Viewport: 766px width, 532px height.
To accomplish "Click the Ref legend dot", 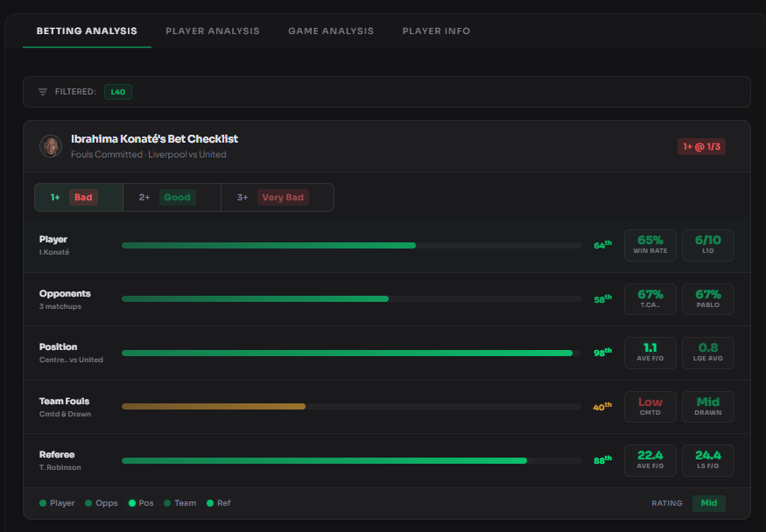I will (210, 503).
